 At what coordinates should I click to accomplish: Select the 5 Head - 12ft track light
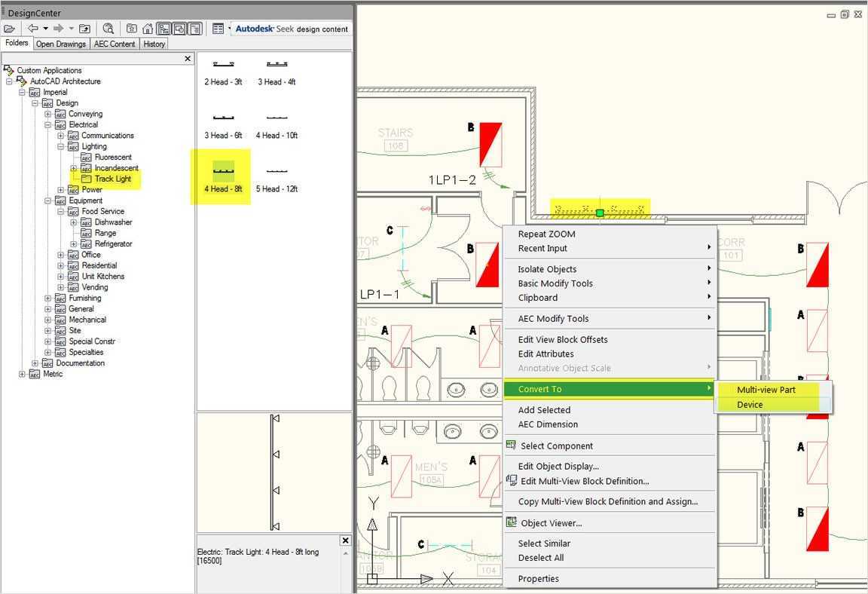tap(277, 180)
